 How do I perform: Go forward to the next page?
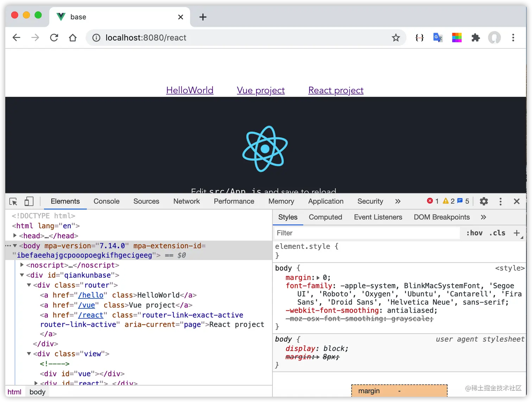(35, 38)
